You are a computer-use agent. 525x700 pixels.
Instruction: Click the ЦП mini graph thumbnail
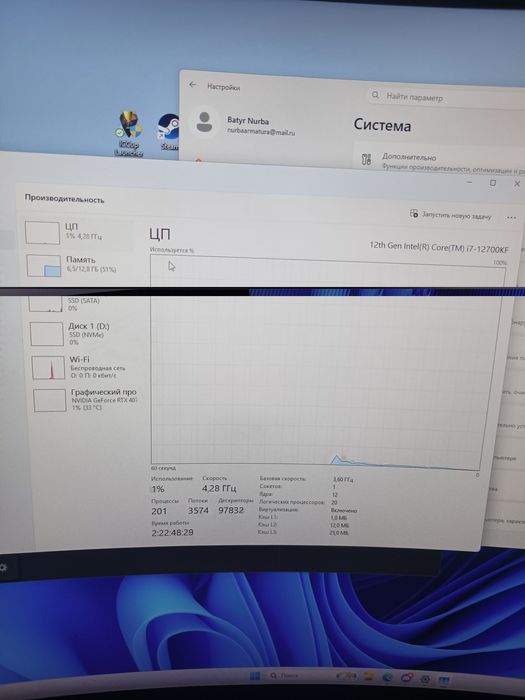[42, 233]
